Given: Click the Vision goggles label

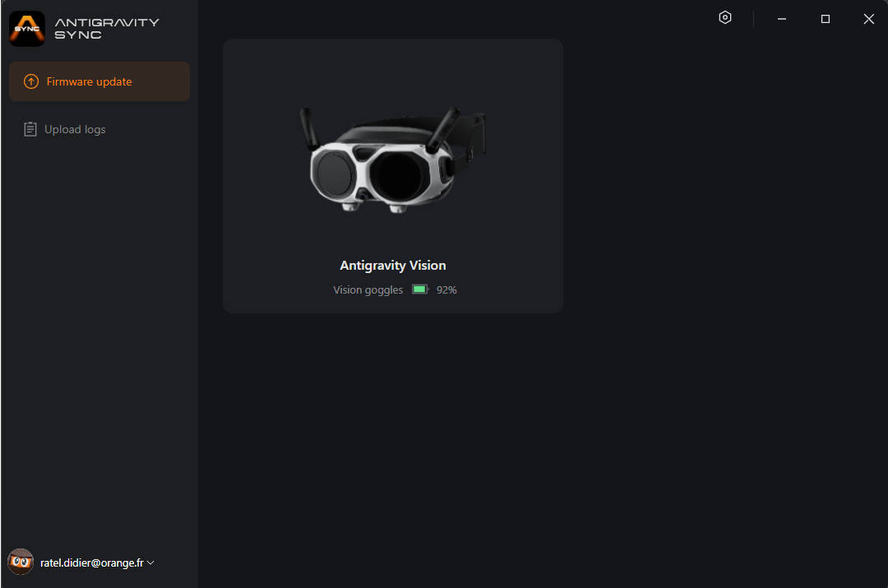Looking at the screenshot, I should tap(368, 290).
